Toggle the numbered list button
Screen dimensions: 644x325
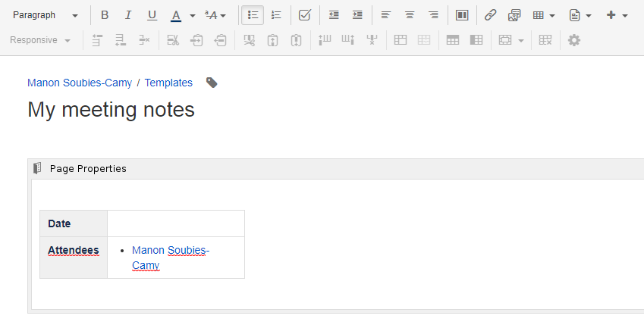point(276,15)
